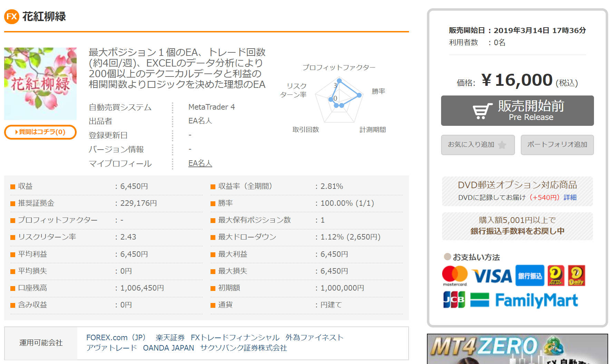Screen dimensions: 614x364
Task: Click the 勝率 value 100.00% (1/1)
Action: point(348,203)
